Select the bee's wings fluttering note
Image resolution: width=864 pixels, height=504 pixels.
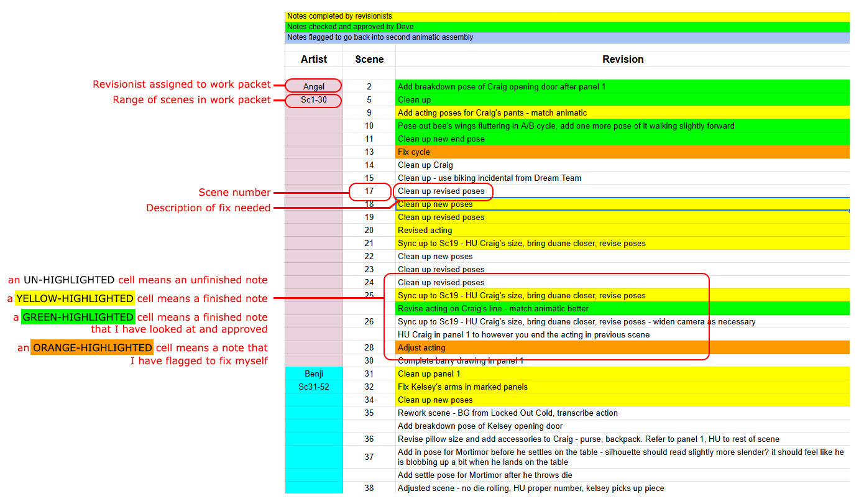(623, 126)
